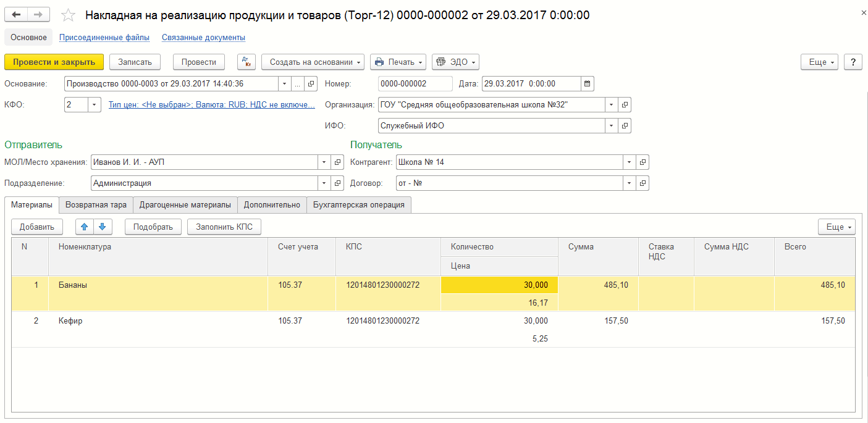Open Контрагент record icon

[643, 162]
